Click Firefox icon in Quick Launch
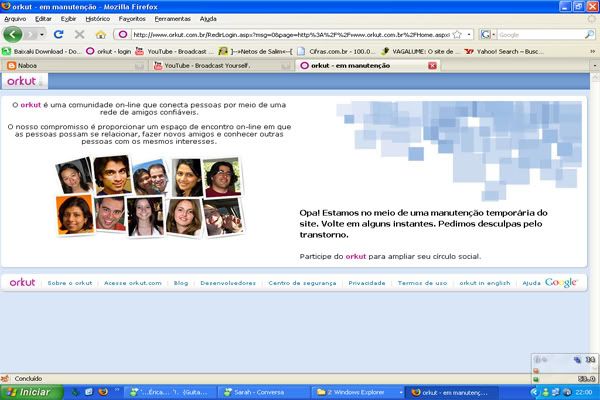Image resolution: width=600 pixels, height=400 pixels. pos(101,392)
